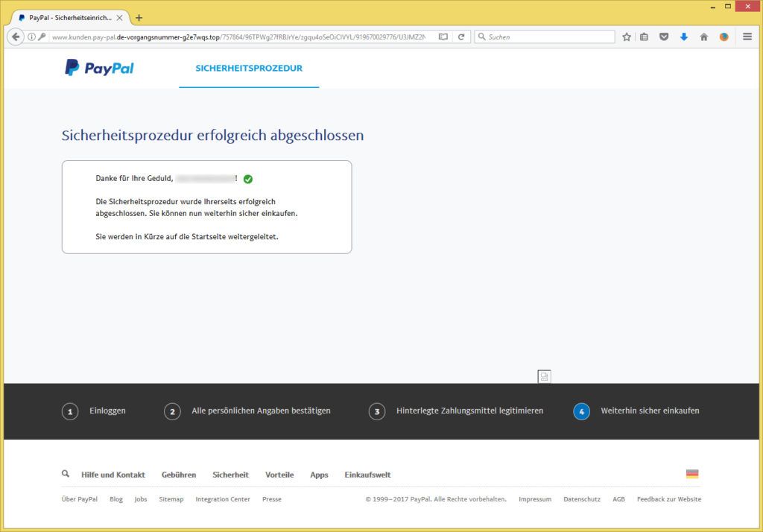763x532 pixels.
Task: Show bookmarks via the clipboard icon
Action: tap(644, 36)
